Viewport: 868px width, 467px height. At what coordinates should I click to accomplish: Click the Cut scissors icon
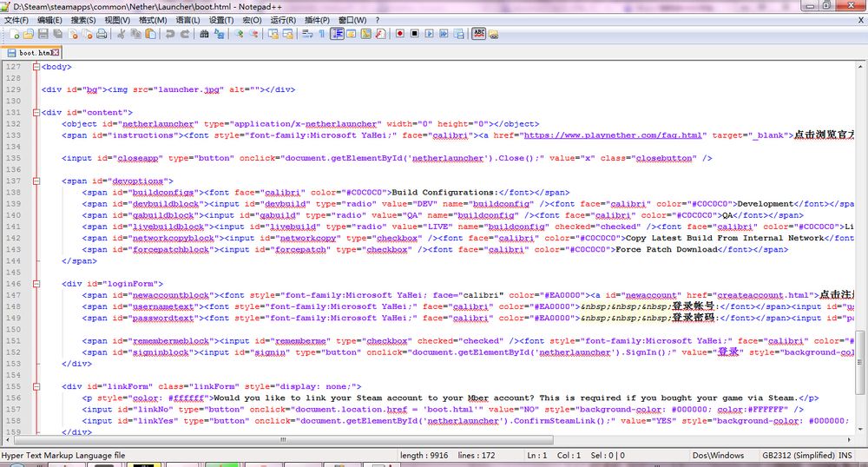coord(122,35)
